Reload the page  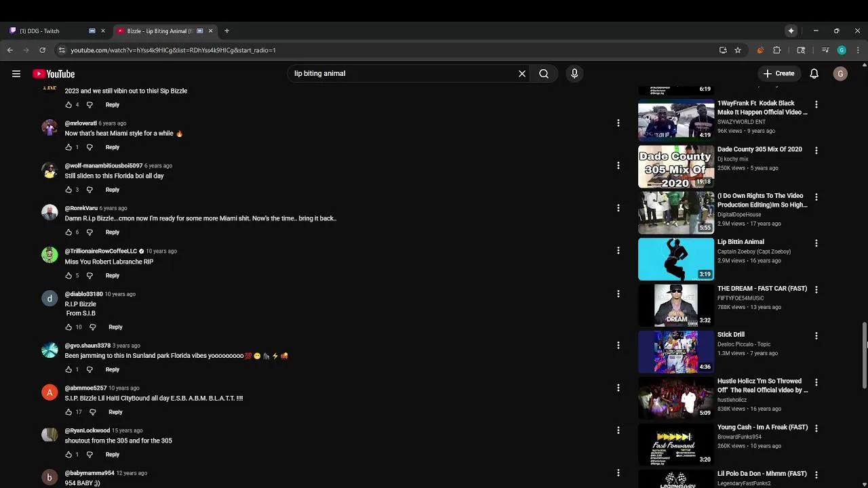pyautogui.click(x=42, y=50)
